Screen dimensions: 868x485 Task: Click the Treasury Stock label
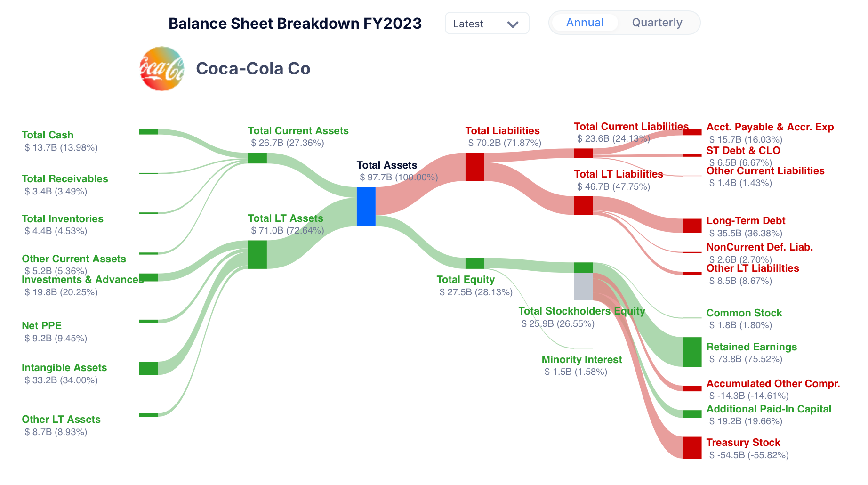coord(743,443)
